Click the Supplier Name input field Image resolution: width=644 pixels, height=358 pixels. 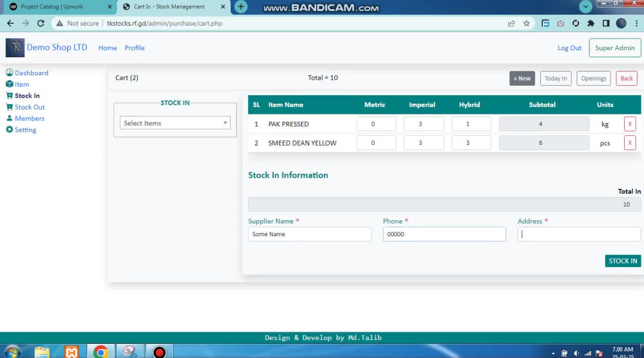click(310, 234)
